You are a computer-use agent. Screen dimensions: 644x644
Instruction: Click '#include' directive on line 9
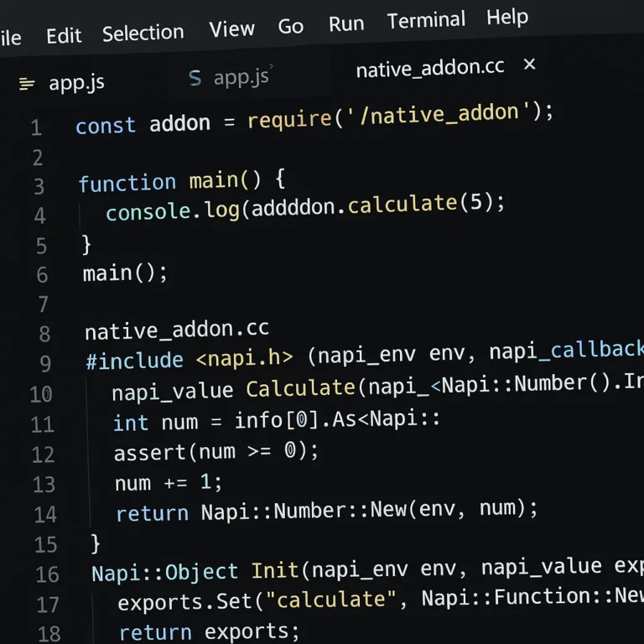click(135, 361)
